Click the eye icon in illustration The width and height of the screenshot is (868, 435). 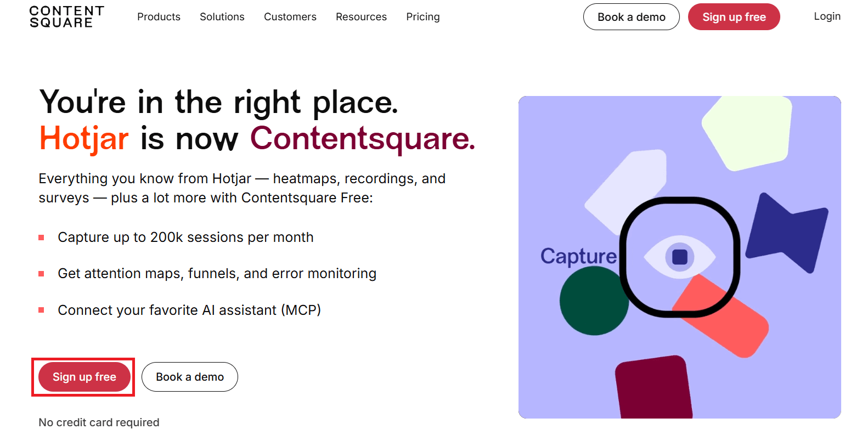680,257
